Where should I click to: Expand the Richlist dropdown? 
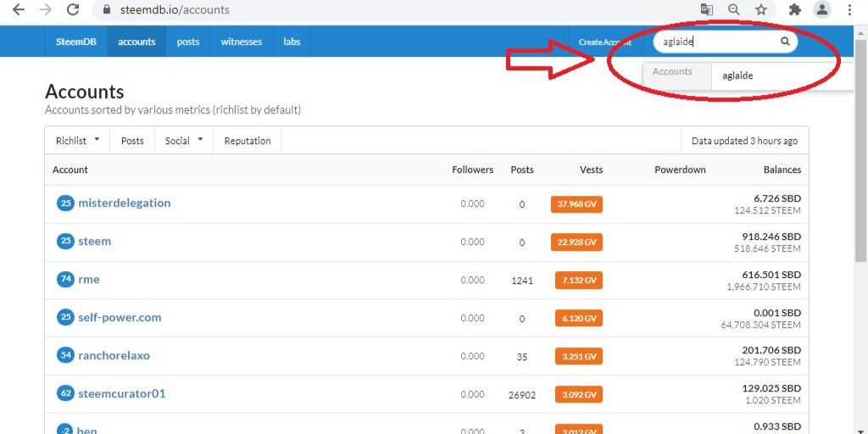(x=77, y=141)
